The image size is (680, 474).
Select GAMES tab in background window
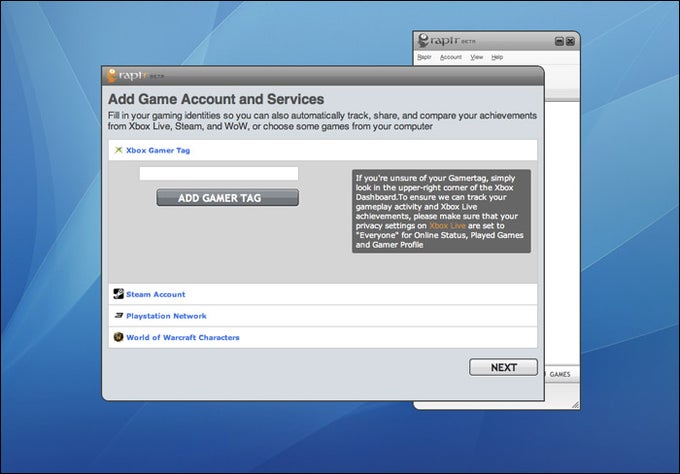560,374
